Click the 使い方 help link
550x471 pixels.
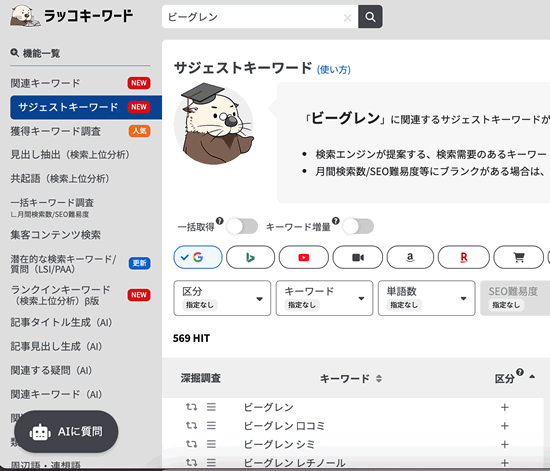pos(334,69)
